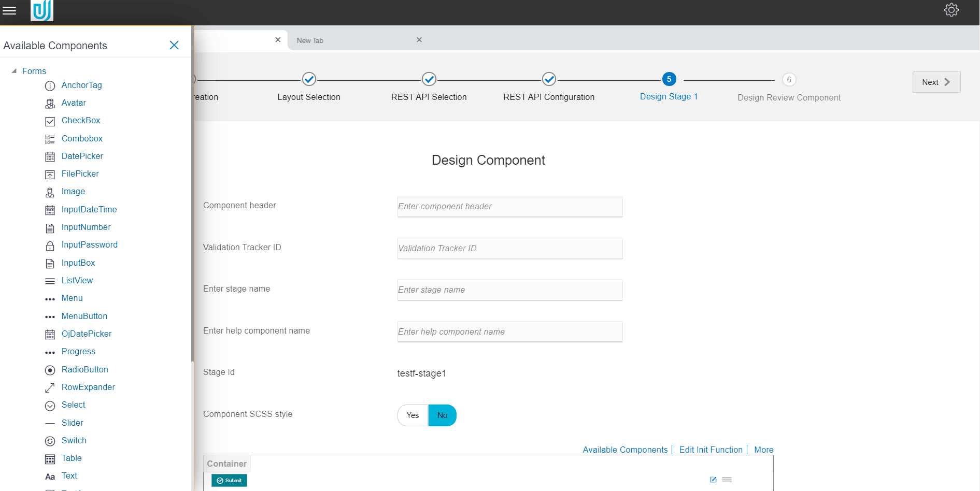Image resolution: width=980 pixels, height=491 pixels.
Task: Click the InputPassword lock icon
Action: click(50, 245)
